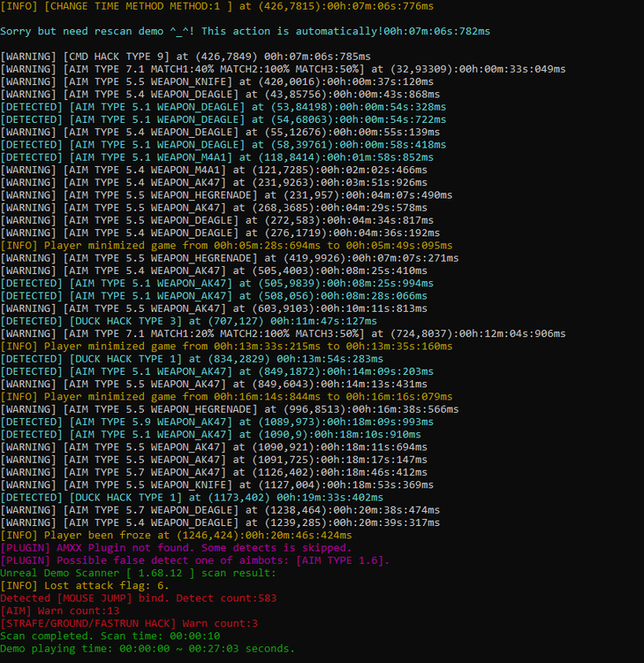Click '[STRAFE/GROUND/FASTRUN HACK] Warn count:3' line
644x663 pixels.
click(129, 624)
